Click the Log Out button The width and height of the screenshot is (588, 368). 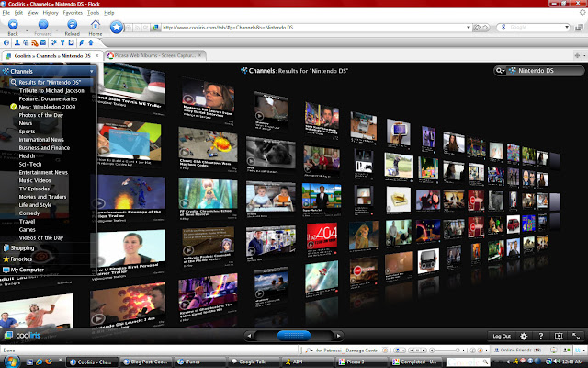click(502, 336)
